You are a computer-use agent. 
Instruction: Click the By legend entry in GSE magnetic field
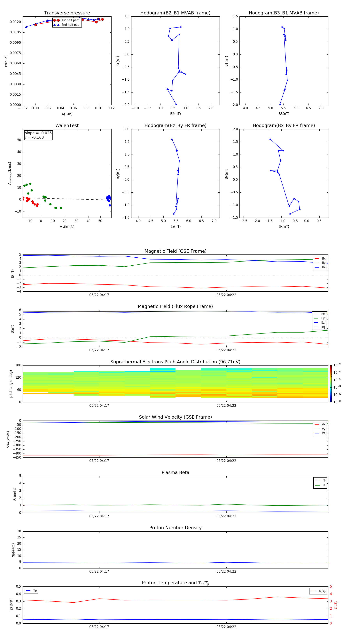point(320,263)
